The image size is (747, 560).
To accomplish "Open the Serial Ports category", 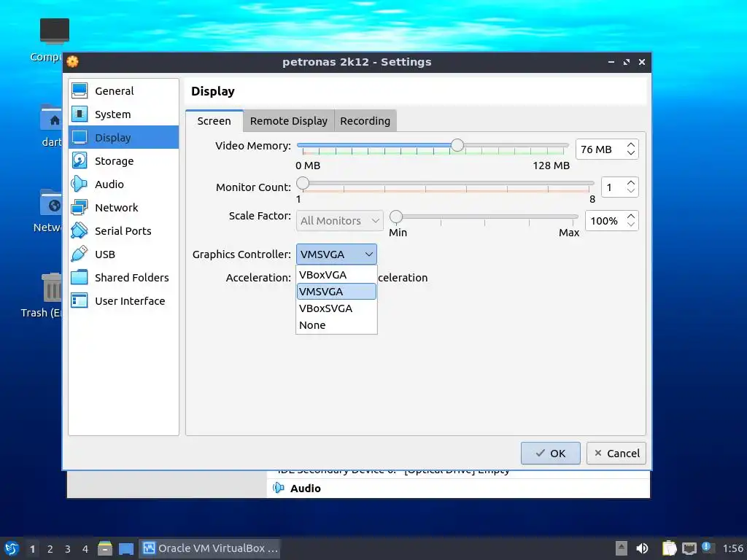I will pyautogui.click(x=123, y=230).
